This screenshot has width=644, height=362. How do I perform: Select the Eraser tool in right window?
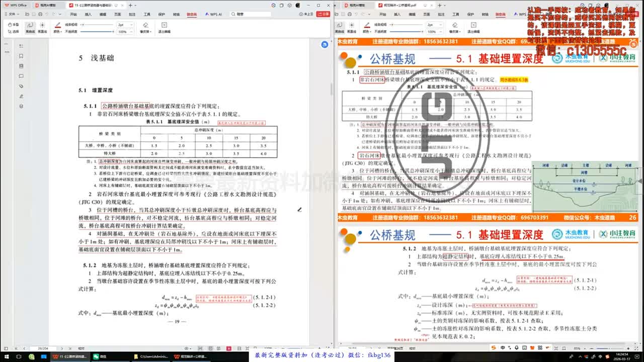coord(455,27)
